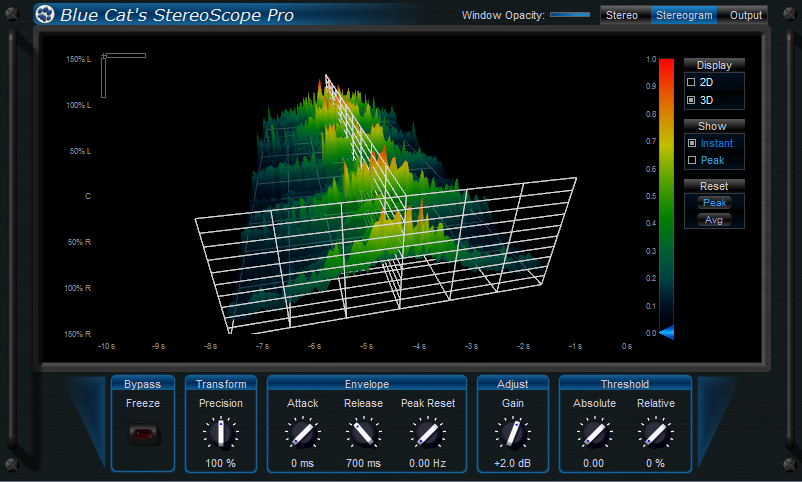Select the Stereogram tab
This screenshot has height=482, width=802.
683,15
